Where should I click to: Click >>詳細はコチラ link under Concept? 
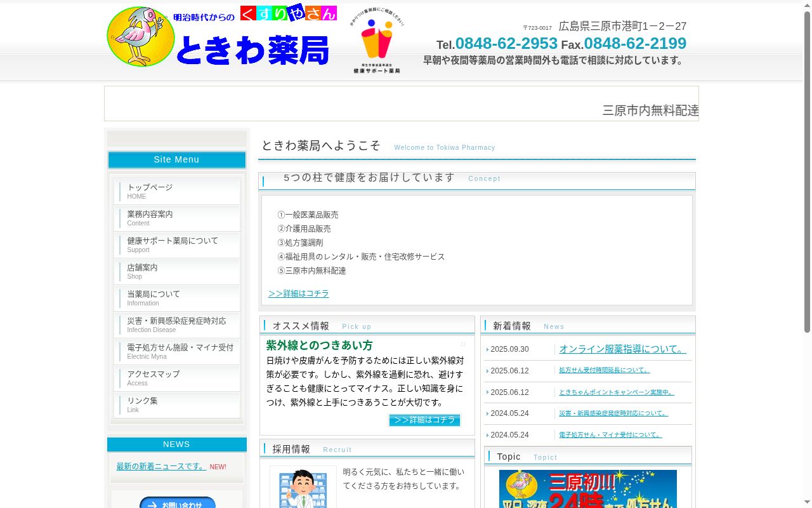point(299,293)
